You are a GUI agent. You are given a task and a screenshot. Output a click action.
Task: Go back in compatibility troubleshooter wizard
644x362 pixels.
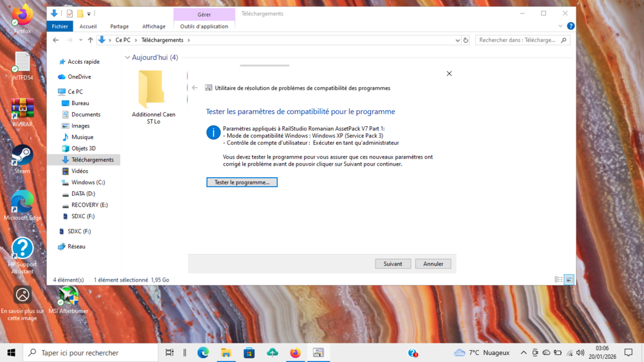click(194, 88)
